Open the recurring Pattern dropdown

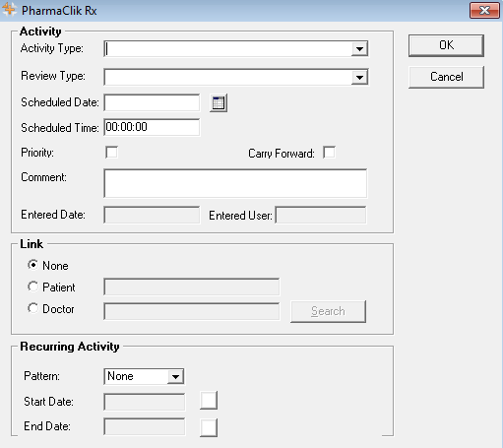tap(175, 376)
